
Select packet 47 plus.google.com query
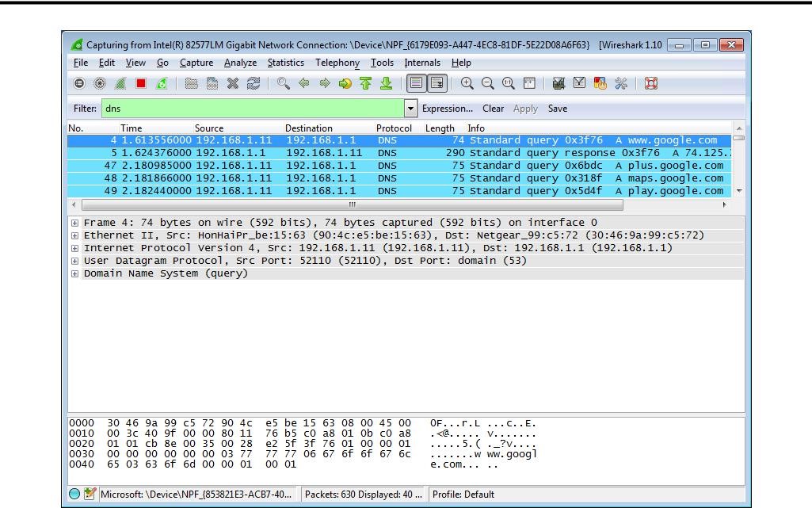tap(399, 166)
